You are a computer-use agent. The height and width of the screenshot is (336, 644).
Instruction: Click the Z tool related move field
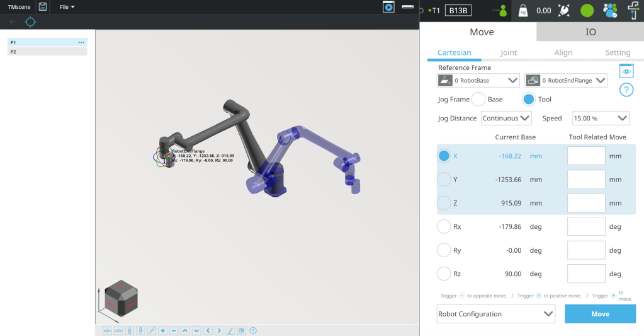[586, 203]
